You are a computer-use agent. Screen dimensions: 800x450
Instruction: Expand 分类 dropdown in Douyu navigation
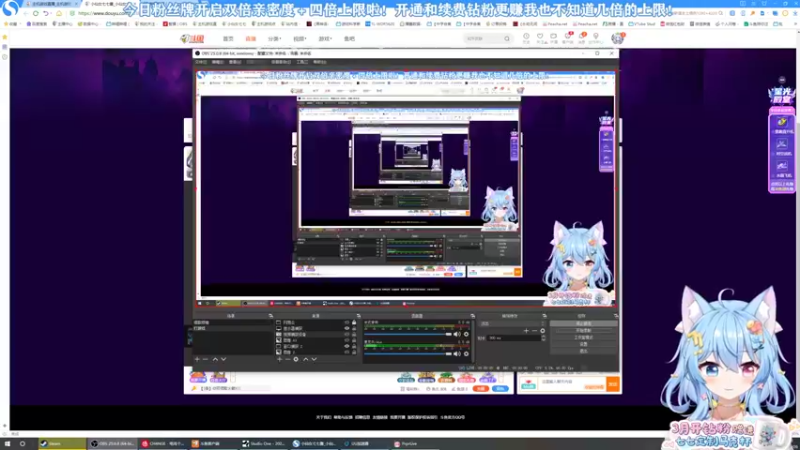pos(274,39)
